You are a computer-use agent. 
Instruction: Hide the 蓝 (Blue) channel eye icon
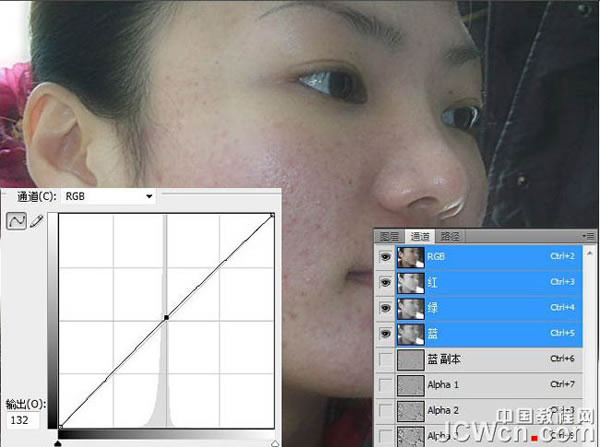point(385,333)
